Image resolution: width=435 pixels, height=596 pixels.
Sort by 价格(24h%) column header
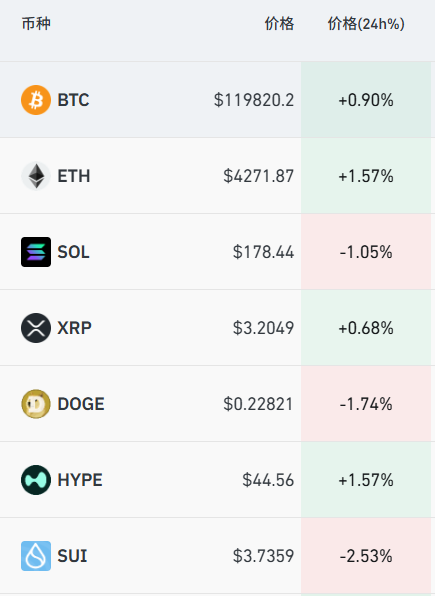tap(366, 24)
